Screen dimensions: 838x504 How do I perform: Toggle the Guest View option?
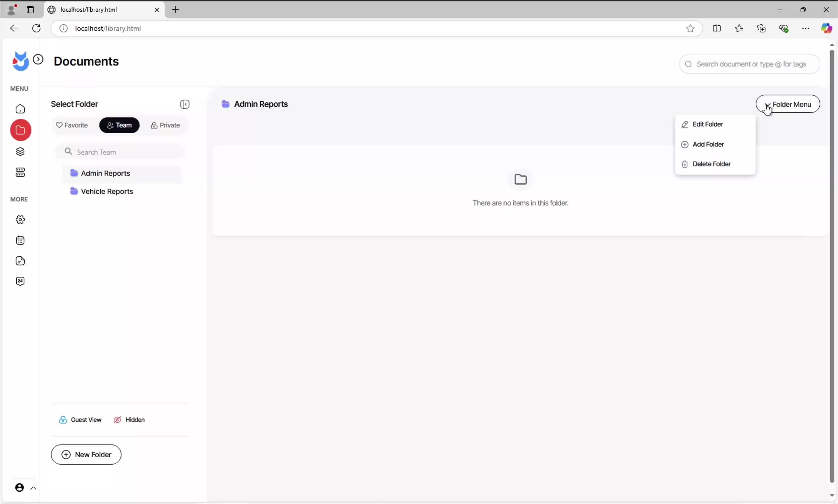tap(81, 420)
